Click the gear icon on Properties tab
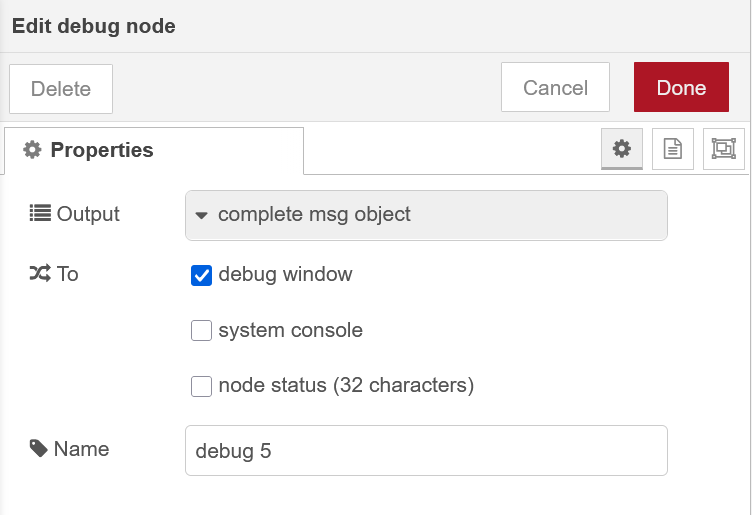The width and height of the screenshot is (752, 515). coord(32,150)
